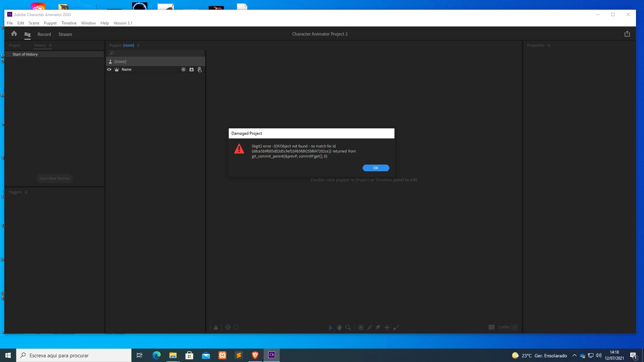The image size is (644, 362).
Task: Open the Puppet panel options menu
Action: pyautogui.click(x=138, y=45)
